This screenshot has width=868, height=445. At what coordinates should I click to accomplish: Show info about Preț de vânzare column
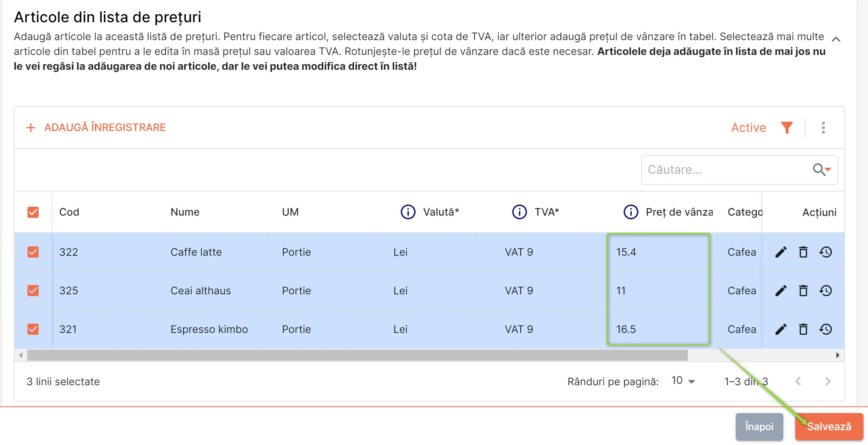coord(631,212)
